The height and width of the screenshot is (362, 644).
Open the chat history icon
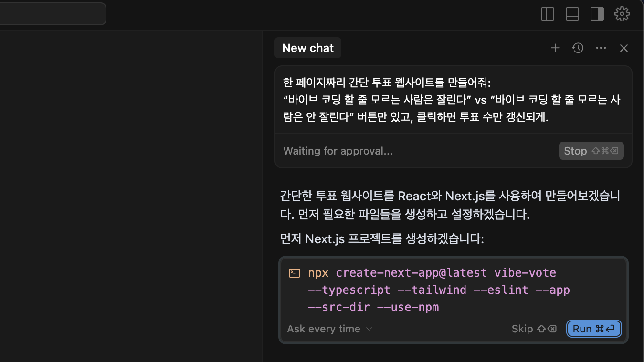pyautogui.click(x=578, y=48)
